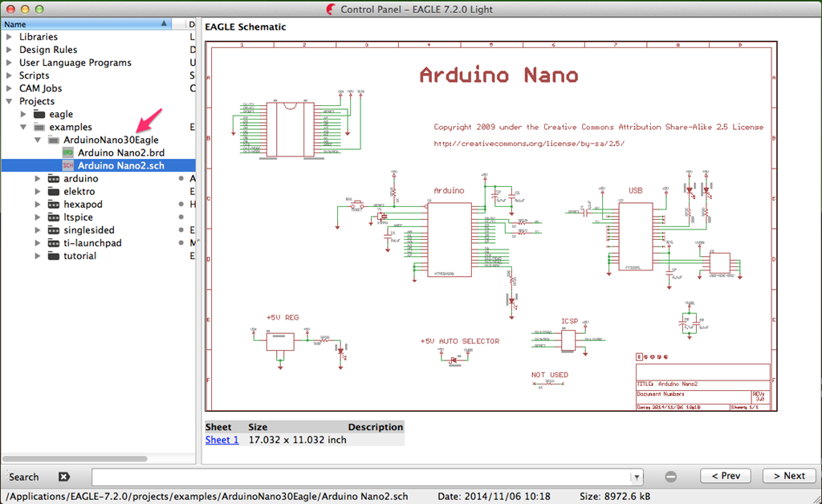Click the hexapod project folder icon
The image size is (822, 504).
tap(53, 205)
